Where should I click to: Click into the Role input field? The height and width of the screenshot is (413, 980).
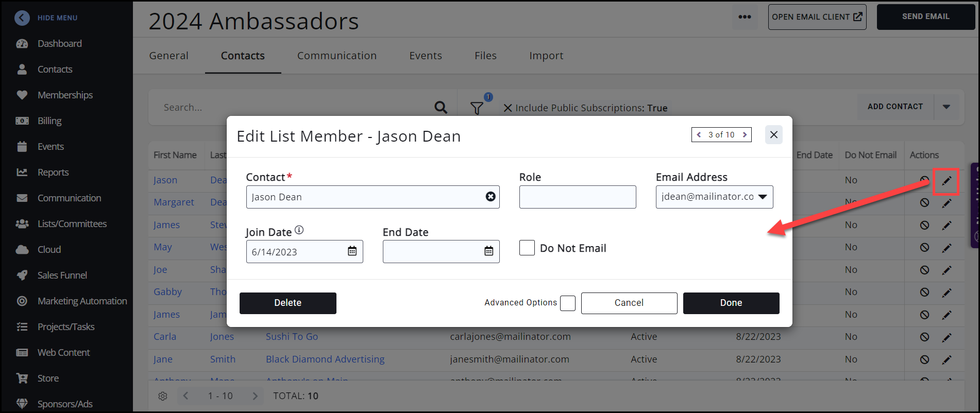tap(577, 197)
